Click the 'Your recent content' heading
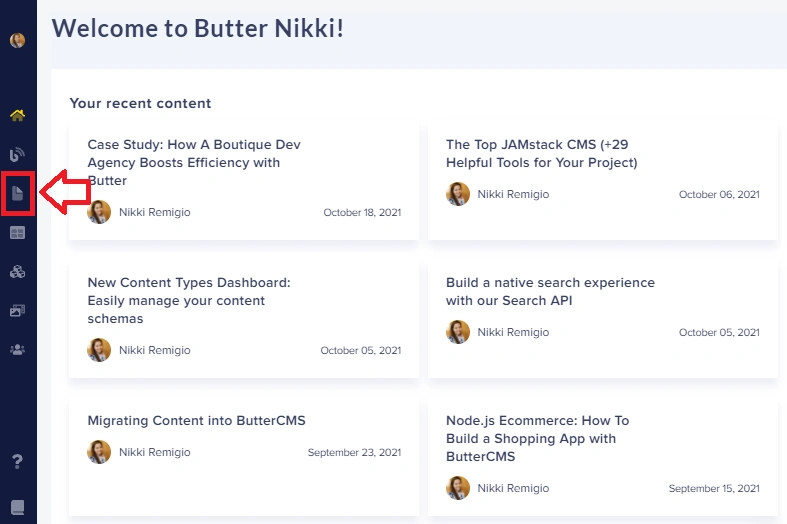This screenshot has height=524, width=787. pos(141,103)
